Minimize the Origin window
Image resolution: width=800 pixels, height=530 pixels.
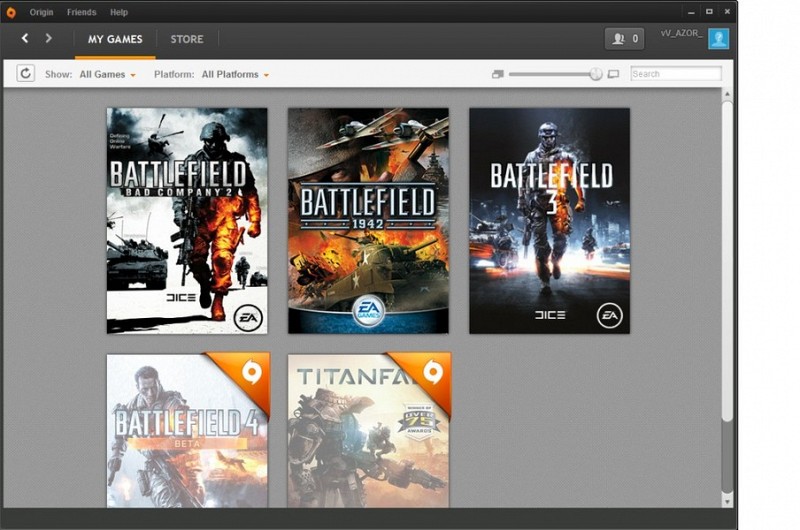point(691,12)
